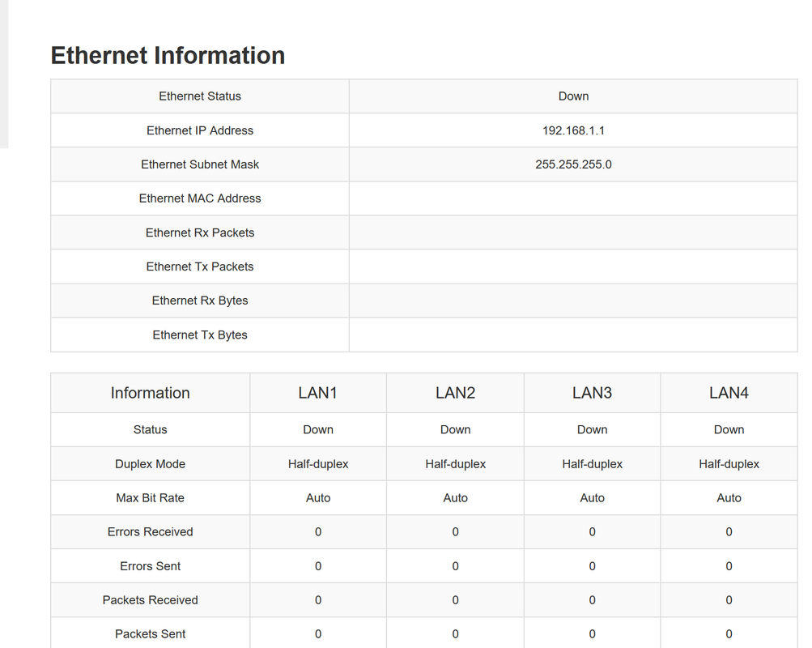812x648 pixels.
Task: Click LAN1's Half-duplex value
Action: [318, 464]
